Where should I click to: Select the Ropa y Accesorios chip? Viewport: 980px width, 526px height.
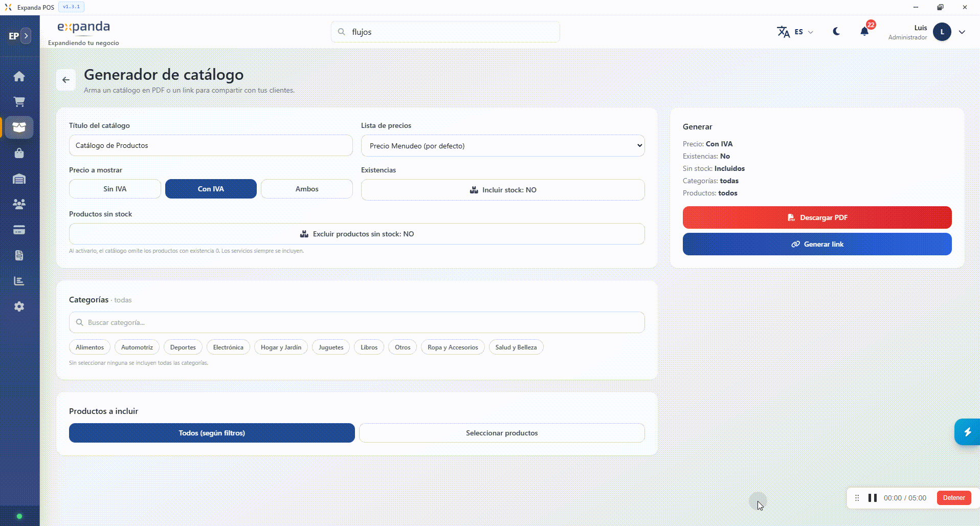pos(453,347)
